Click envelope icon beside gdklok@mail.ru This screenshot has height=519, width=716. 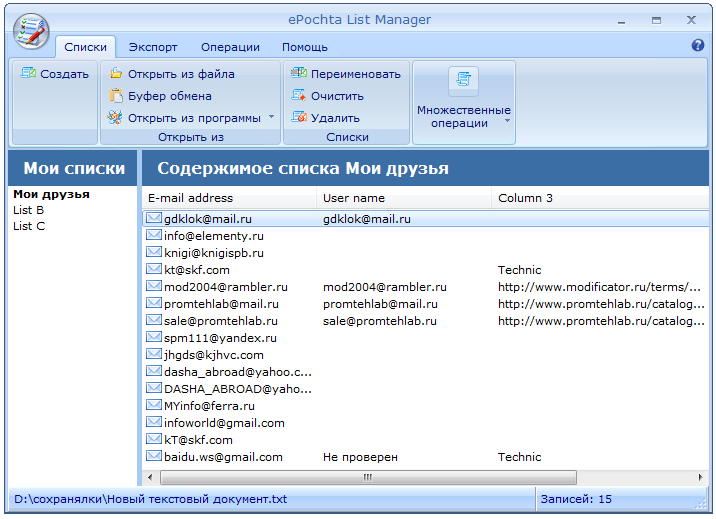[153, 218]
